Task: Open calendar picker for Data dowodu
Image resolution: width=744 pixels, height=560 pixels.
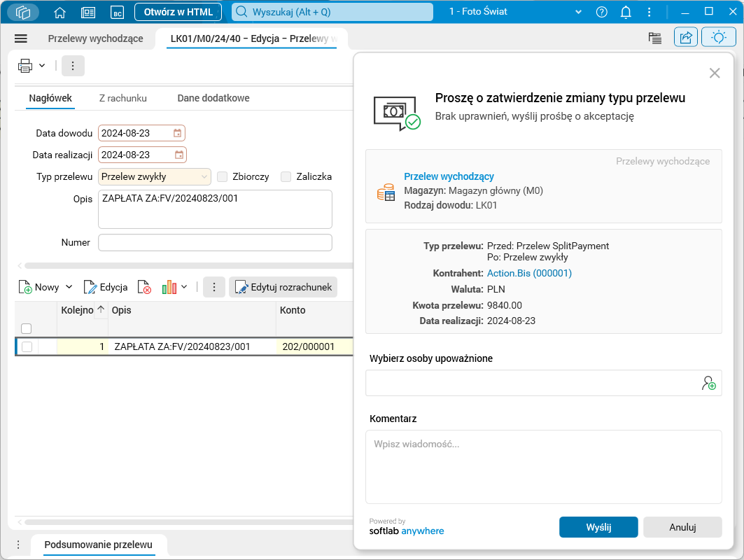Action: [x=178, y=134]
